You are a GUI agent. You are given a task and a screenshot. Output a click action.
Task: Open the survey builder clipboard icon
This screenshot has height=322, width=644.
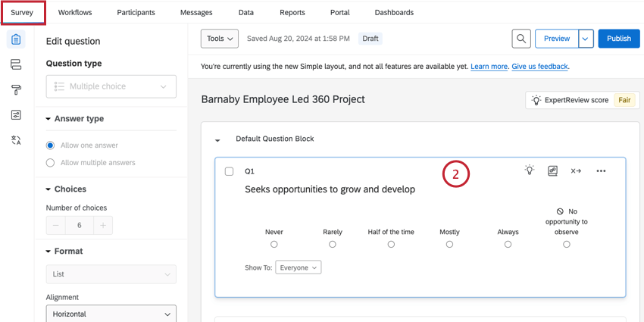16,39
